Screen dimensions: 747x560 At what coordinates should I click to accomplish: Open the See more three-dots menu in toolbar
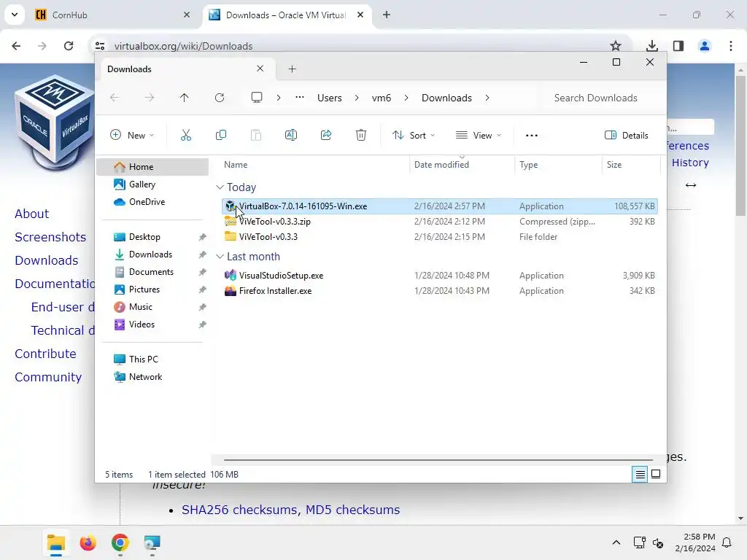[531, 135]
